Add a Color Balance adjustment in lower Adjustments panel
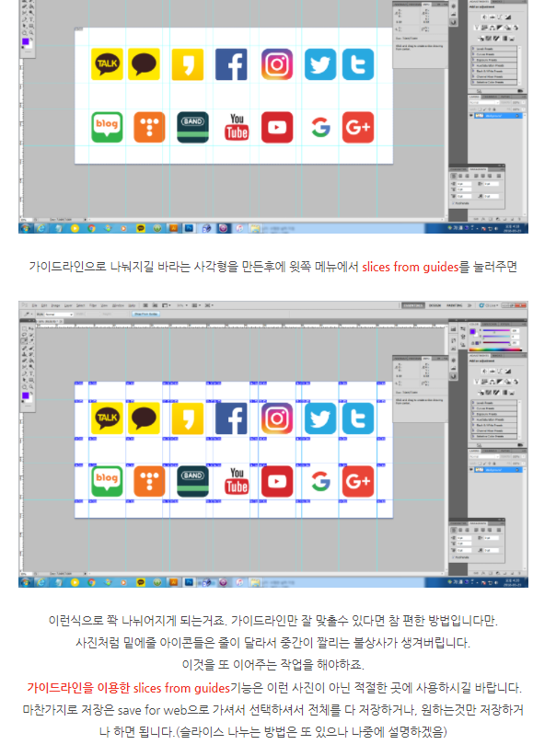Viewport: 533px width, 756px height. click(x=492, y=382)
